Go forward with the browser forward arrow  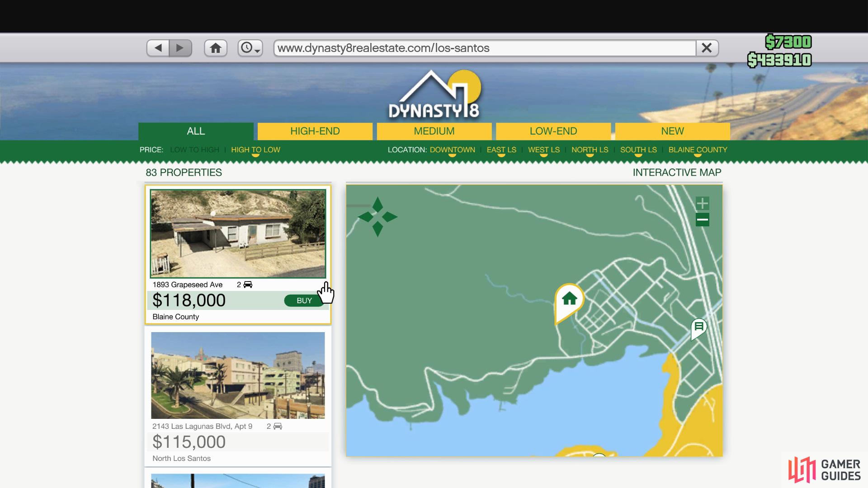tap(180, 48)
